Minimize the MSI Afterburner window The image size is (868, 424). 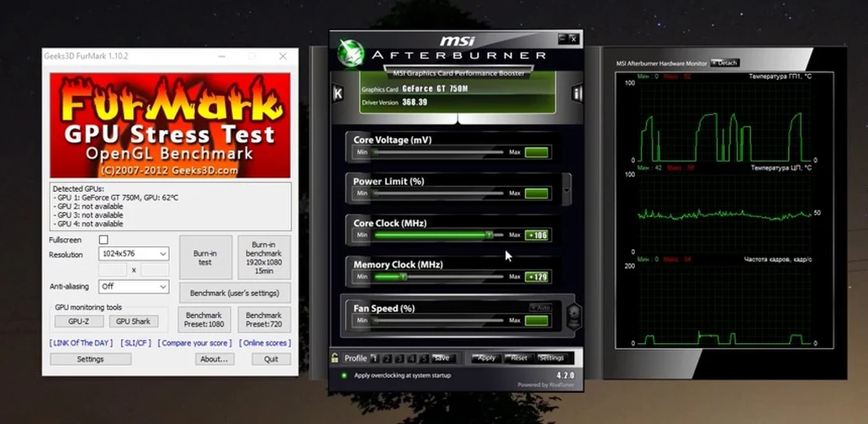coord(563,38)
